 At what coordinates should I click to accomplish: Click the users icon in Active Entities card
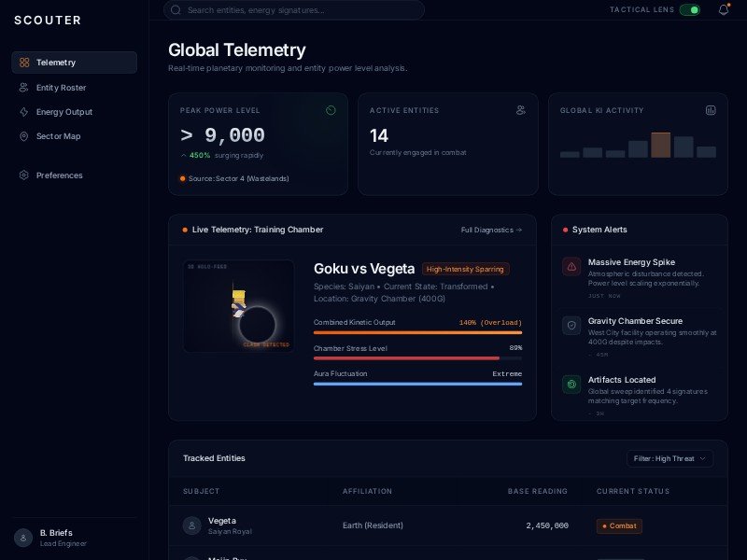pyautogui.click(x=521, y=110)
